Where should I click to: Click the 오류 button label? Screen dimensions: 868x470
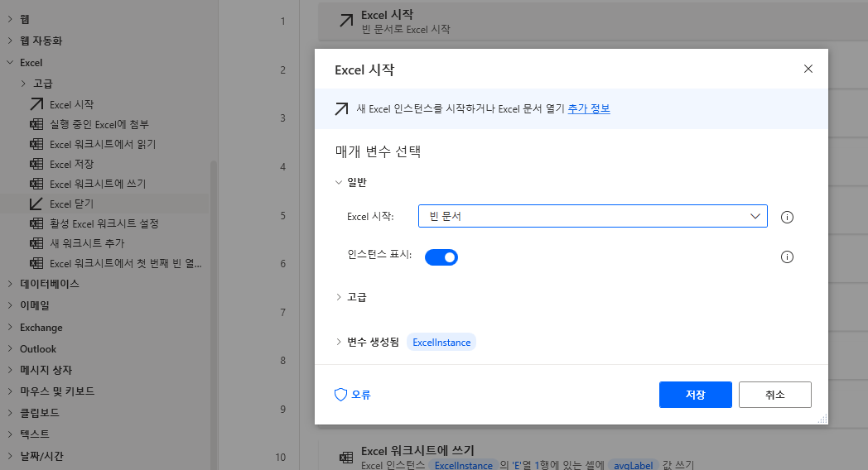pos(361,395)
